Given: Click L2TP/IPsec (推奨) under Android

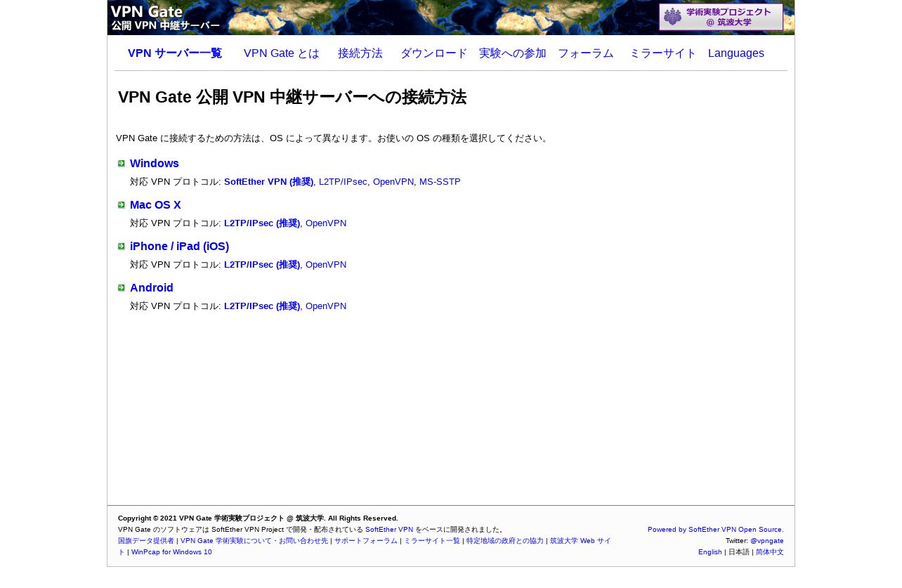Looking at the screenshot, I should (262, 306).
